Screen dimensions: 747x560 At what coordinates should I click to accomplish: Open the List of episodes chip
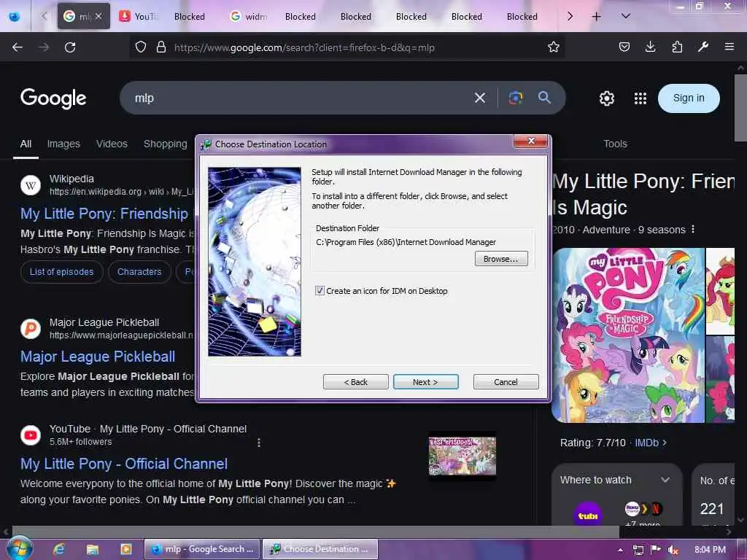(62, 272)
